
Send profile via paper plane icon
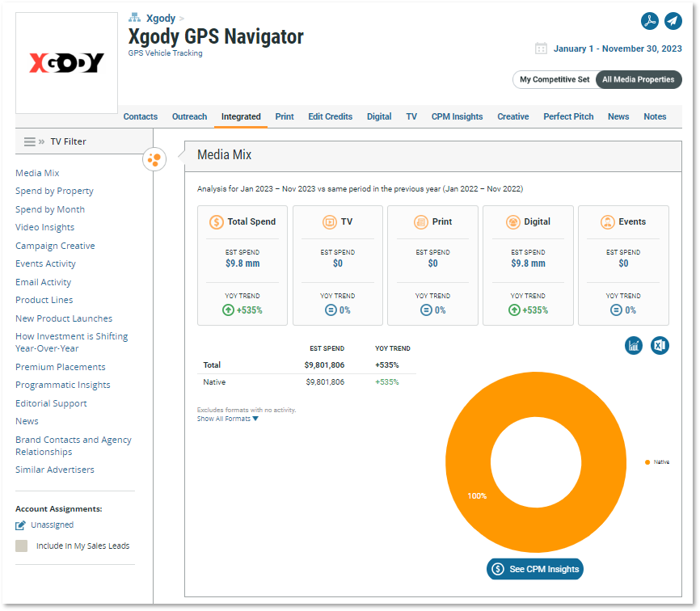click(673, 21)
